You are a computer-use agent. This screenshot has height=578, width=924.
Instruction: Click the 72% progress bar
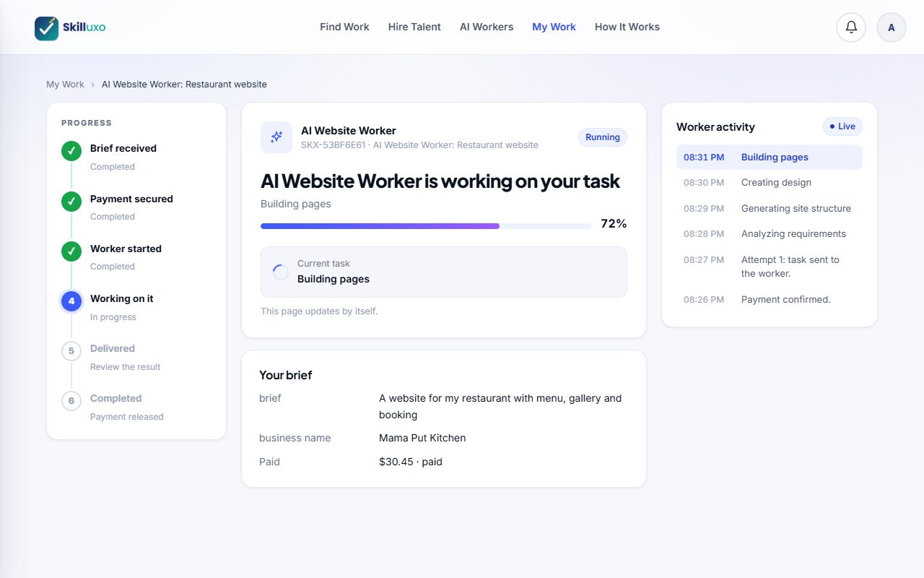[x=426, y=226]
